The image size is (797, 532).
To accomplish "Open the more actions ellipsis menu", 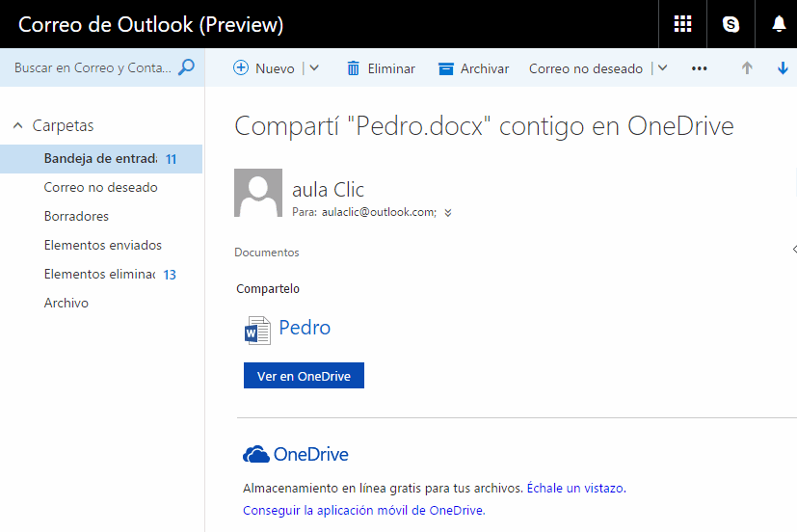I will click(700, 68).
